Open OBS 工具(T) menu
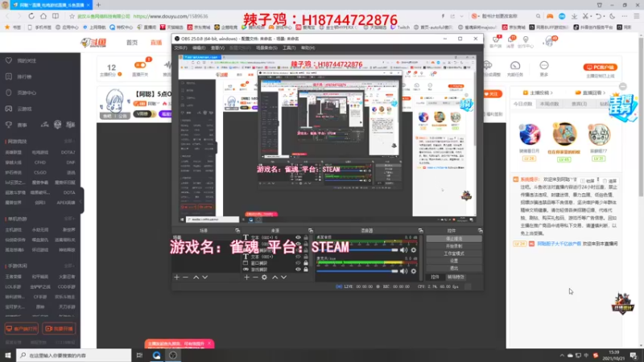Image resolution: width=644 pixels, height=362 pixels. tap(289, 48)
